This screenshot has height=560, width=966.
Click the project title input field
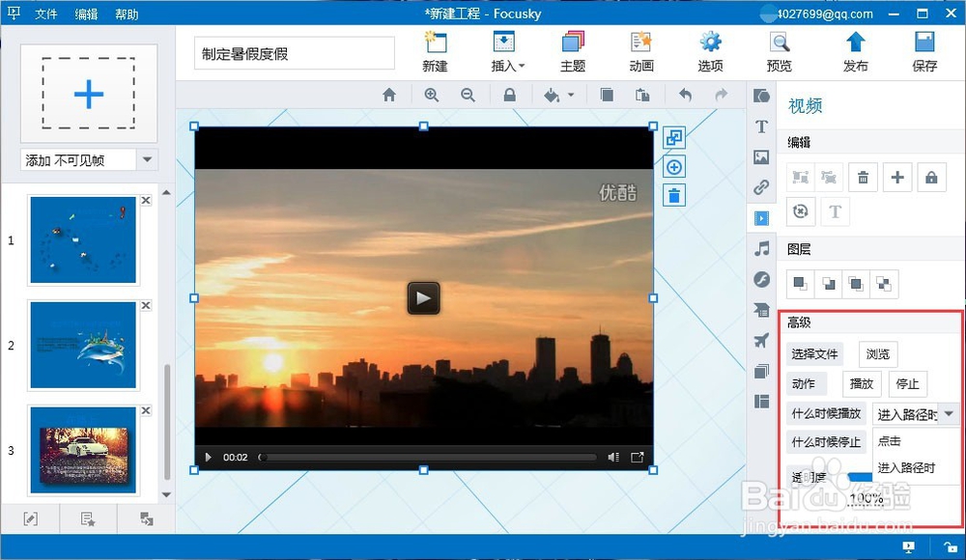(294, 54)
